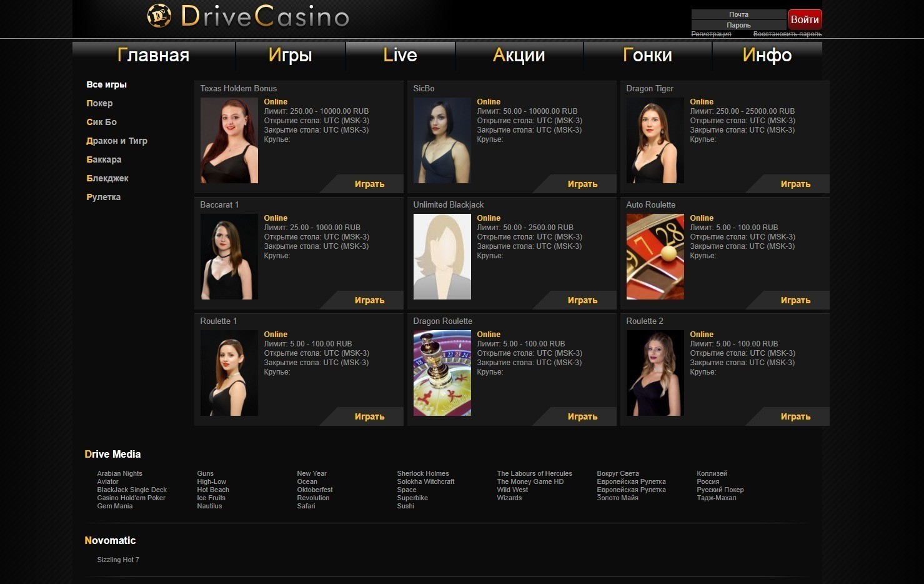The image size is (924, 584).
Task: Filter games by Дракон и Тигр
Action: pyautogui.click(x=117, y=141)
